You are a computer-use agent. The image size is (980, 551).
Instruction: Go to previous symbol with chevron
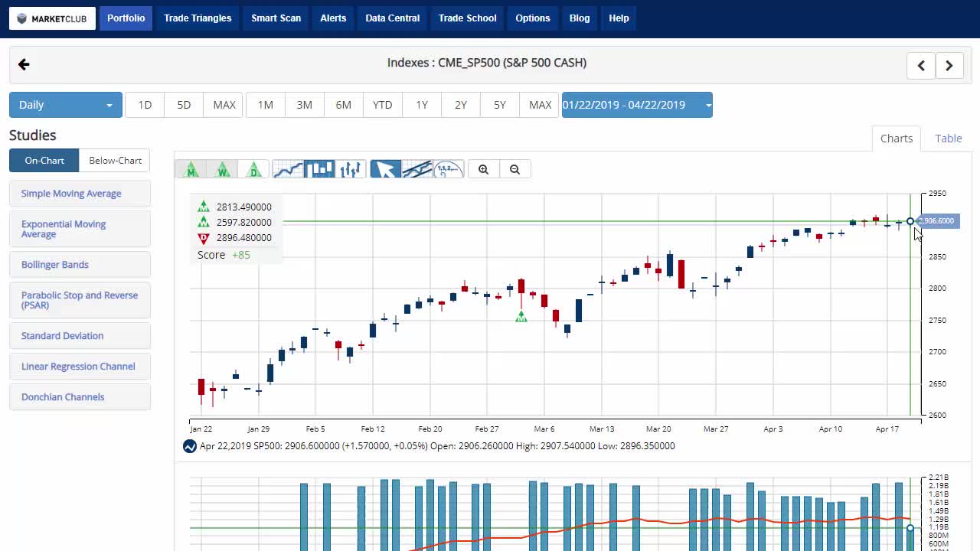click(921, 66)
